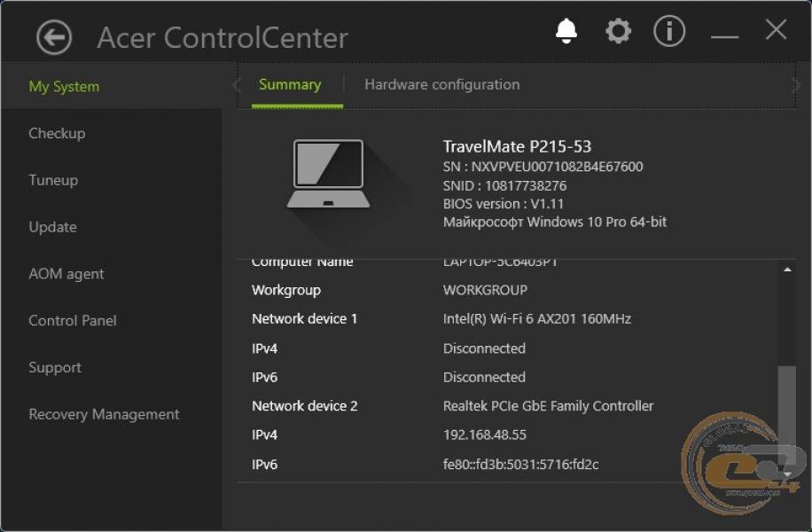Click the Network device 2 label
This screenshot has height=532, width=812.
tap(305, 406)
